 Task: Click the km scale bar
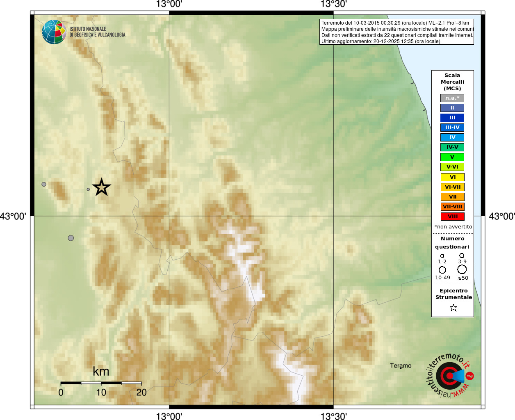pyautogui.click(x=101, y=383)
